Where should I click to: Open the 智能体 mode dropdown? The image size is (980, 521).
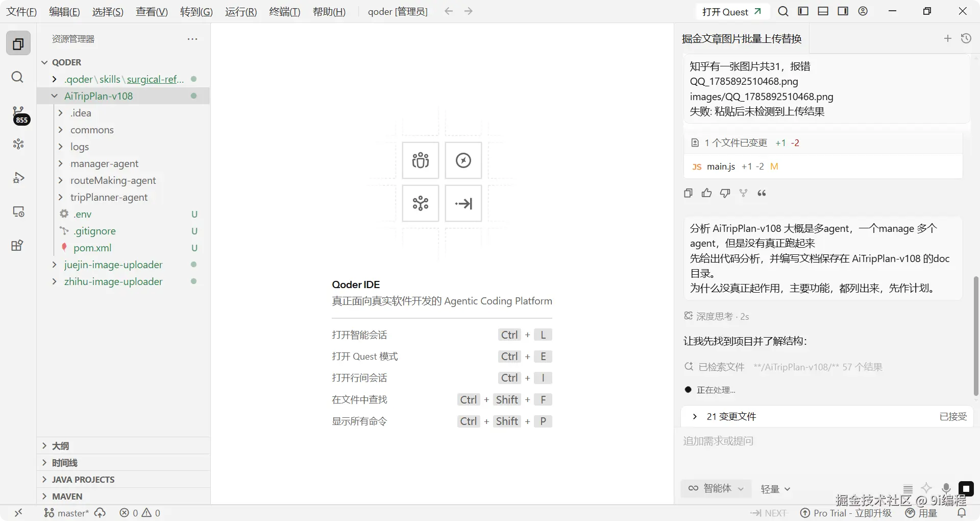(x=716, y=488)
